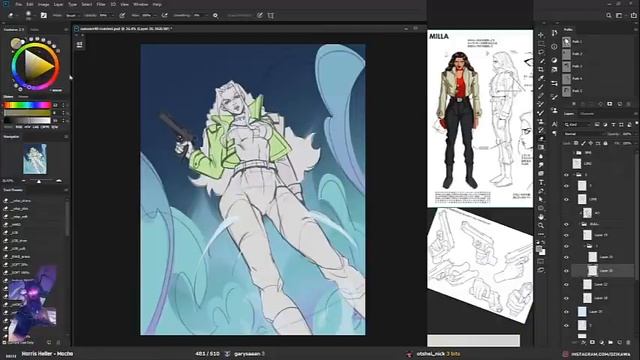Click the layer style fx icon
The image size is (640, 360).
tap(583, 342)
